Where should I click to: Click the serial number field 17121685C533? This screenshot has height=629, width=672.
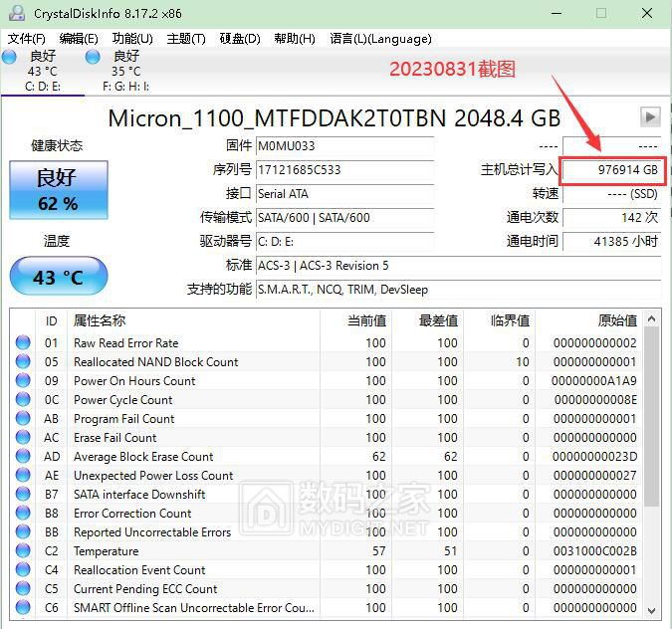tap(345, 170)
